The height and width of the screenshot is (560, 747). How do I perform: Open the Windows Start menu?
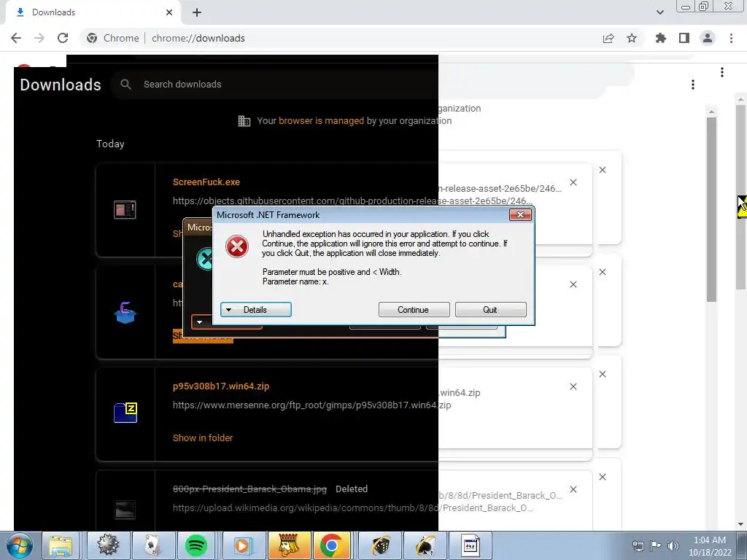[x=18, y=545]
